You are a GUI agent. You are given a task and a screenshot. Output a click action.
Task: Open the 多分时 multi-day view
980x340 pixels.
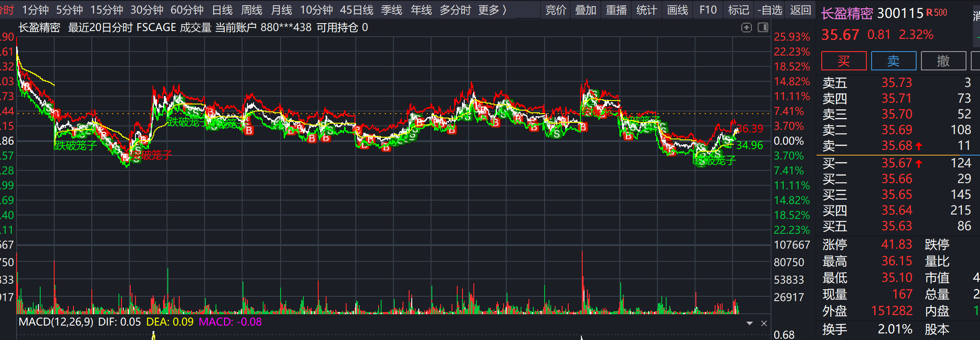[455, 10]
